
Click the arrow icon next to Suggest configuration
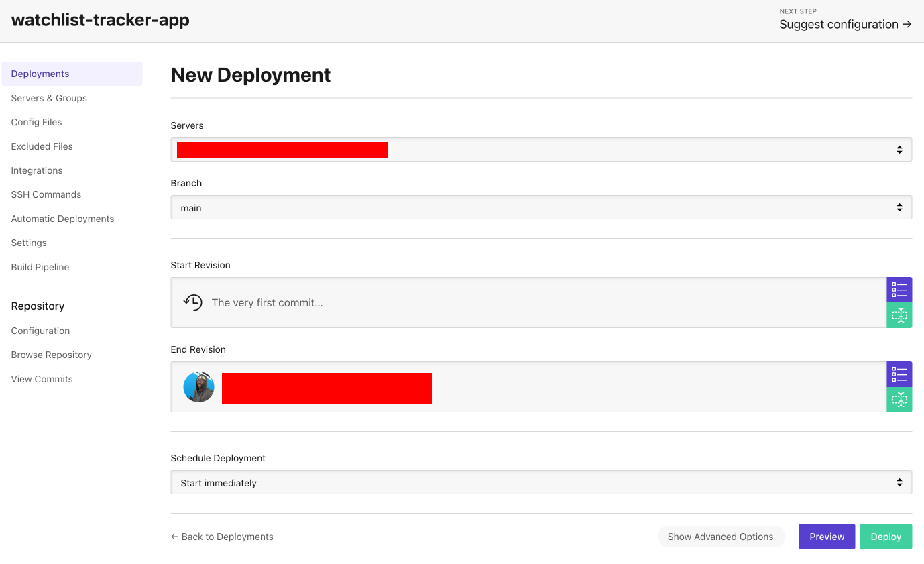pos(907,24)
